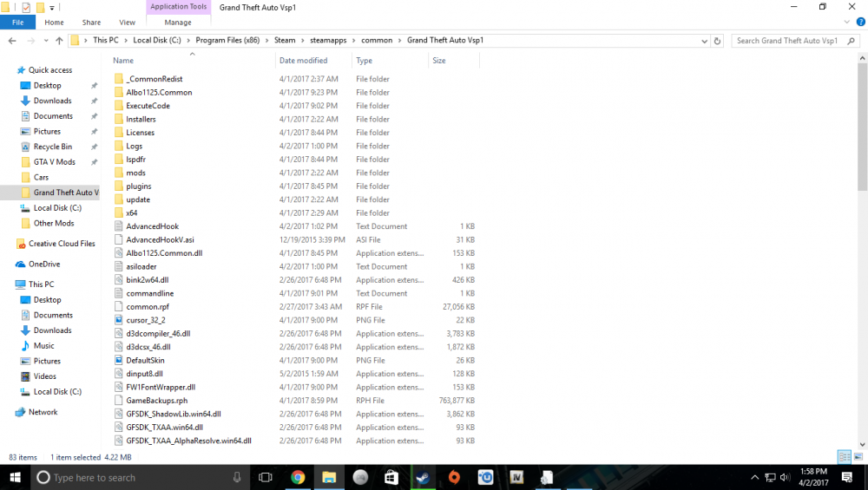Expand address bar history dropdown
Image resolution: width=868 pixels, height=490 pixels.
704,41
